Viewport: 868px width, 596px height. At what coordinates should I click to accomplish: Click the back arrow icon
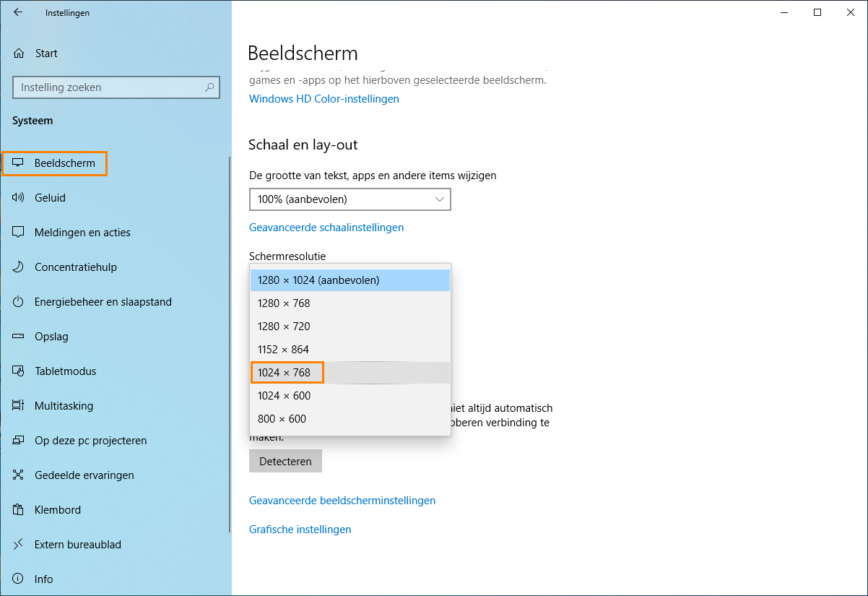18,12
